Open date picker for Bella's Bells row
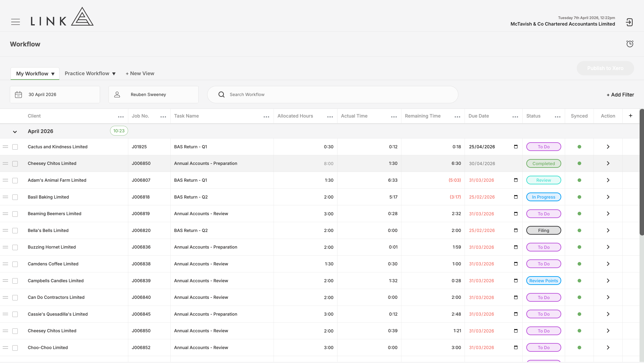Viewport: 644px width, 363px height. (516, 230)
